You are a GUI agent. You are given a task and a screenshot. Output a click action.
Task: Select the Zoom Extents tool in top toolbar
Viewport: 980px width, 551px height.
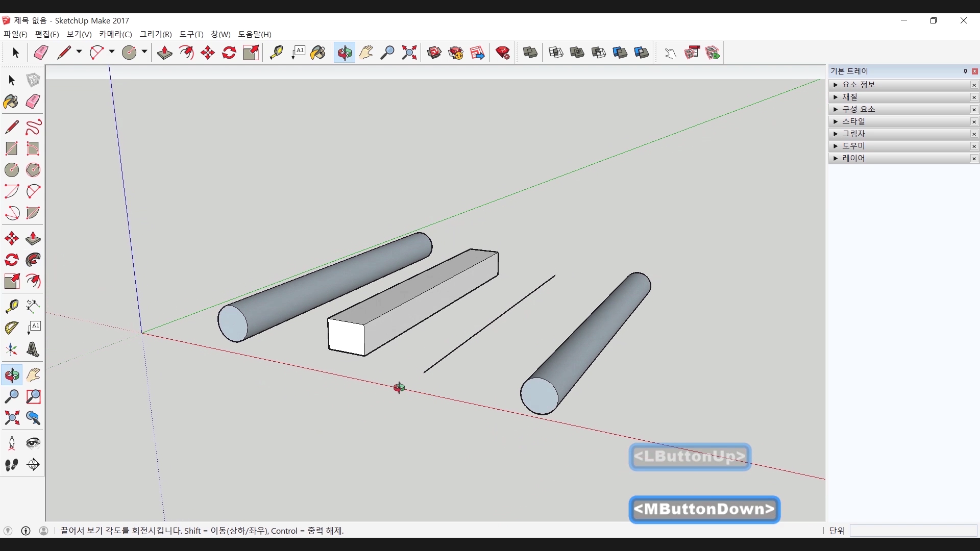409,53
